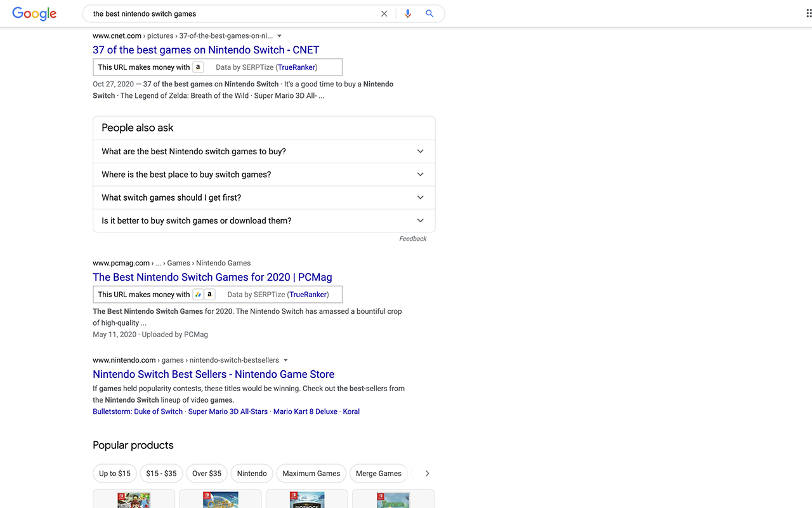Expand "Where is the best place to buy switch games?"

pyautogui.click(x=264, y=174)
